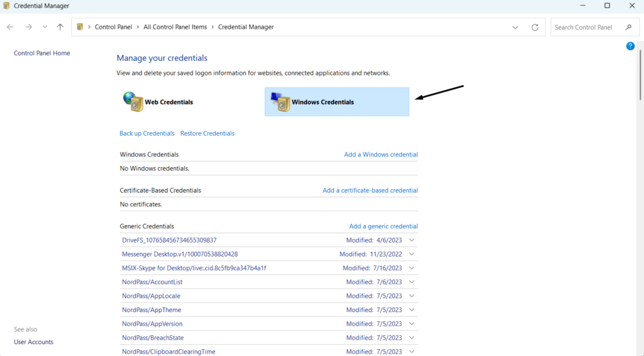Click Add a Windows credential link
Viewport: 644px width, 356px height.
point(380,154)
